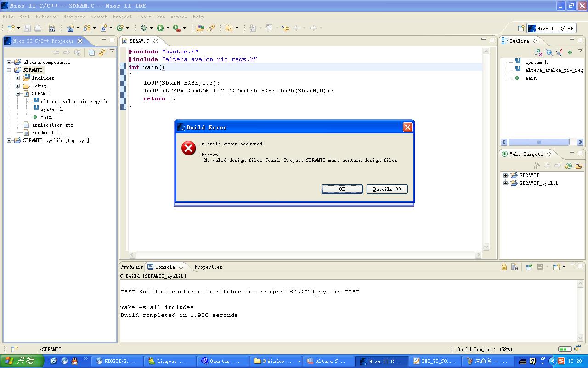The image size is (588, 368).
Task: Toggle Hide Fields in Outline panel
Action: pos(549,52)
